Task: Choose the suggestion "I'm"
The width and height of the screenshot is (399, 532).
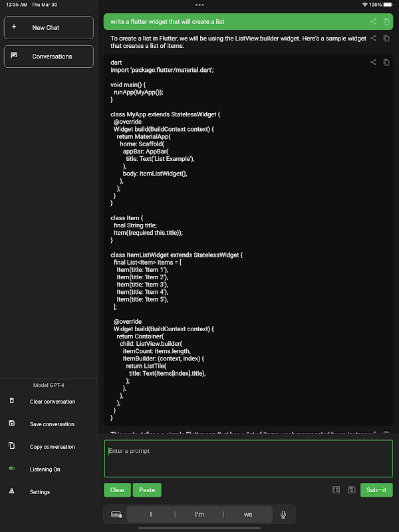Action: [199, 514]
